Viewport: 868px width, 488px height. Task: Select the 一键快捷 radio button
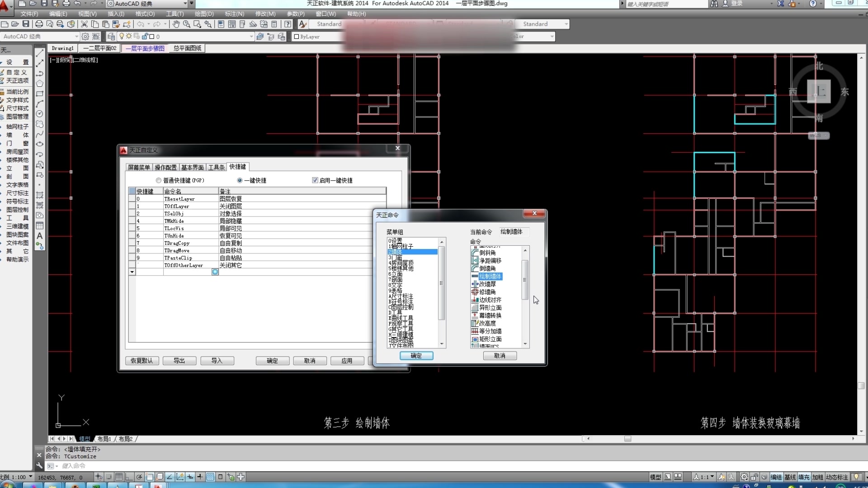click(x=240, y=180)
